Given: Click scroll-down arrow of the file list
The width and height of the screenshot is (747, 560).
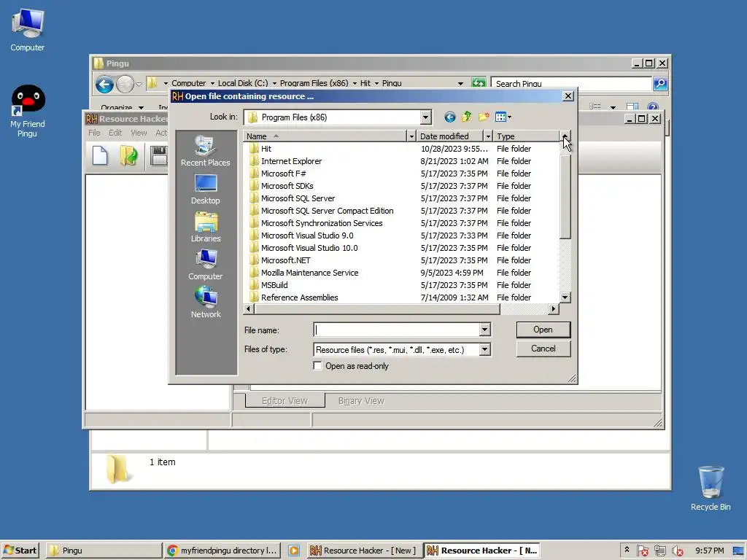Looking at the screenshot, I should click(x=565, y=297).
